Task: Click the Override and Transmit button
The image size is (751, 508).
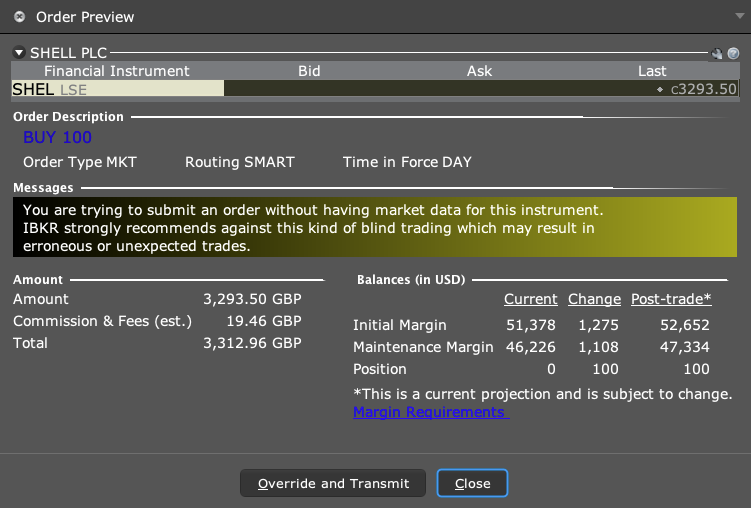Action: (x=333, y=483)
